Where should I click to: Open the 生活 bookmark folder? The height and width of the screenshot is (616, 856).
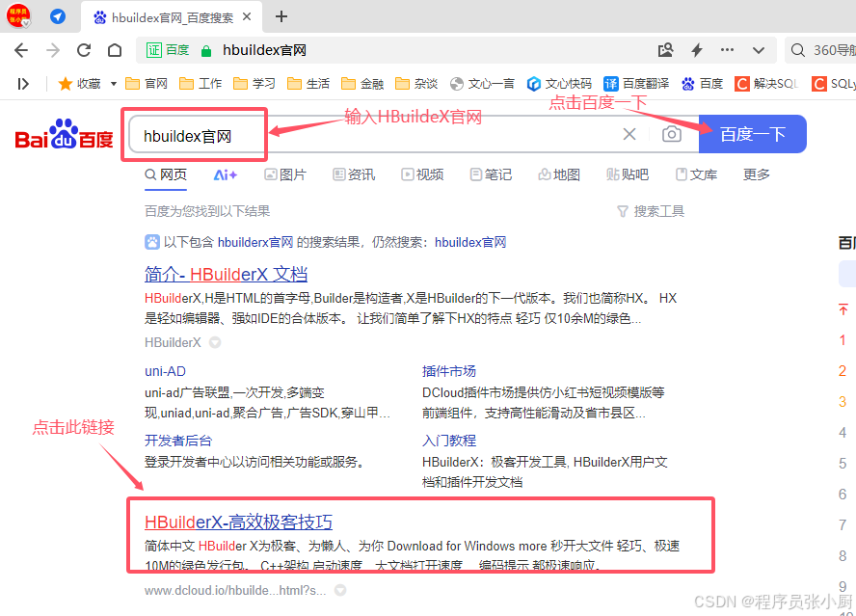pos(308,84)
